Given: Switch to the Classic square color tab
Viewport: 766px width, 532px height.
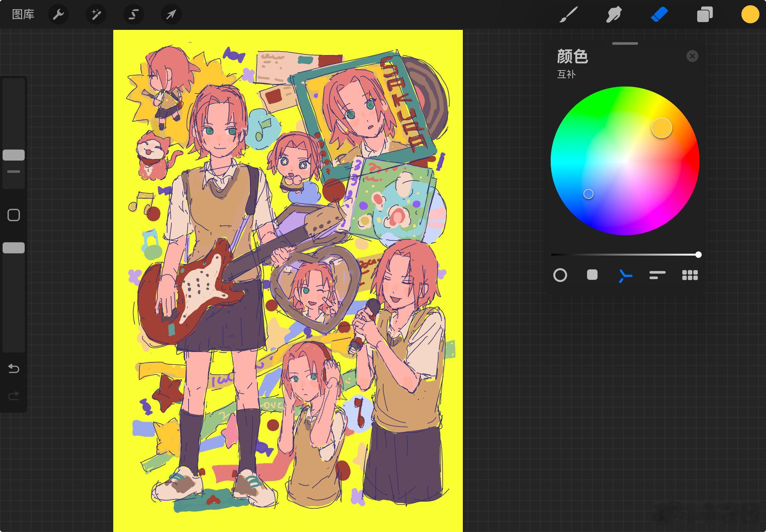Looking at the screenshot, I should pos(592,275).
